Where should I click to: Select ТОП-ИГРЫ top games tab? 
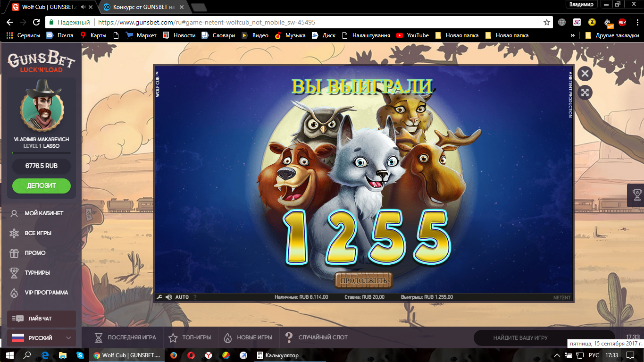pos(190,337)
